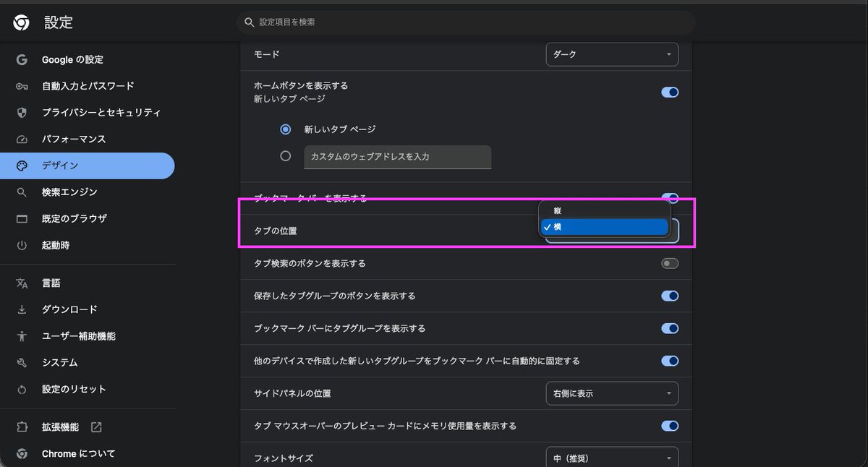Screen dimensions: 868x467
Task: Turn off ホームボタンを表示する toggle
Action: tap(670, 93)
